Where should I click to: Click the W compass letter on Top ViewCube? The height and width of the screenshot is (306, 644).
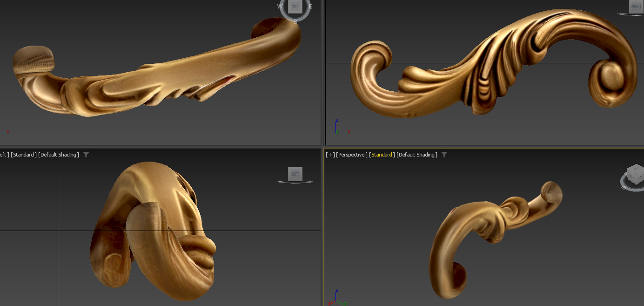click(x=280, y=7)
